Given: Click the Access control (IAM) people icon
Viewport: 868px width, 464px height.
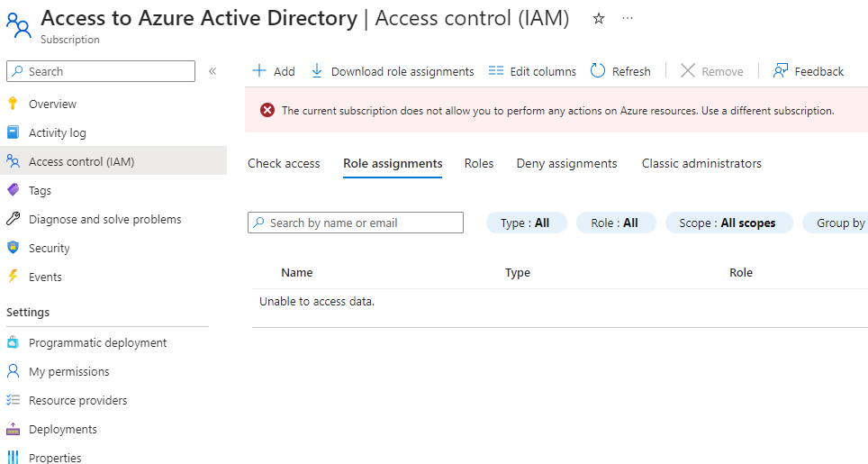Looking at the screenshot, I should [13, 161].
